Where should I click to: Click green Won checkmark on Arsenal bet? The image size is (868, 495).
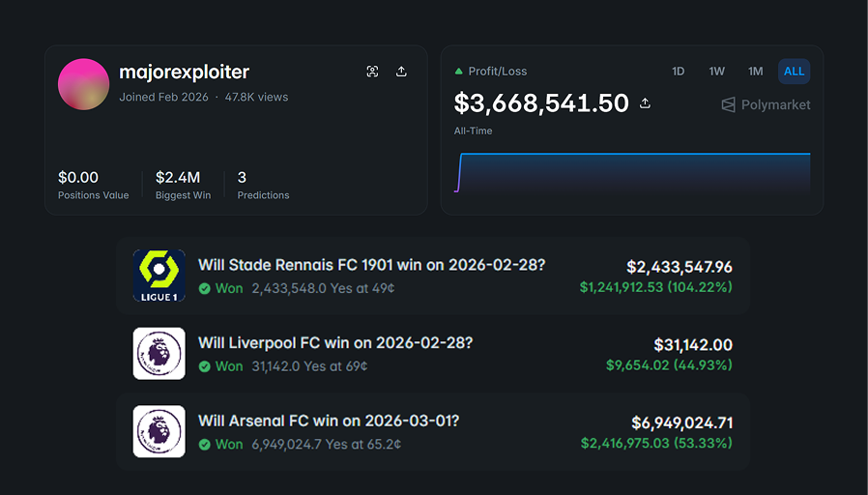pyautogui.click(x=204, y=445)
